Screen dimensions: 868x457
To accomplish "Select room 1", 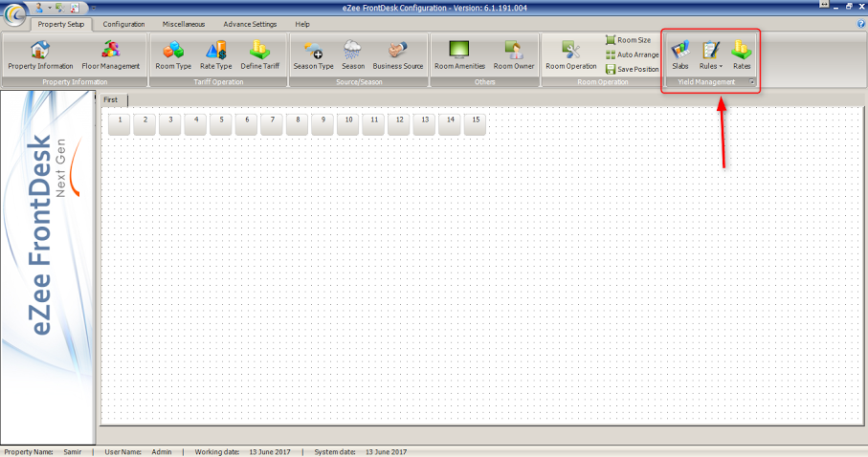I will [120, 124].
